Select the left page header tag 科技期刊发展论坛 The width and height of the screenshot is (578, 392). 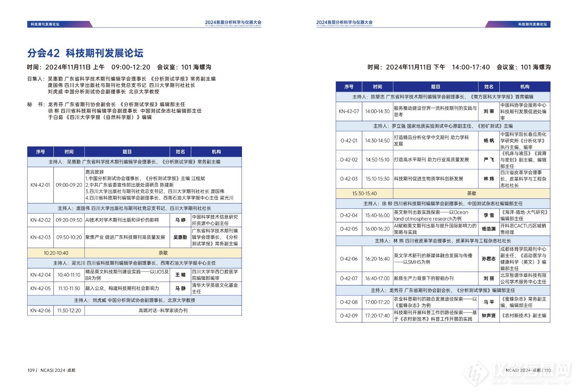45,24
